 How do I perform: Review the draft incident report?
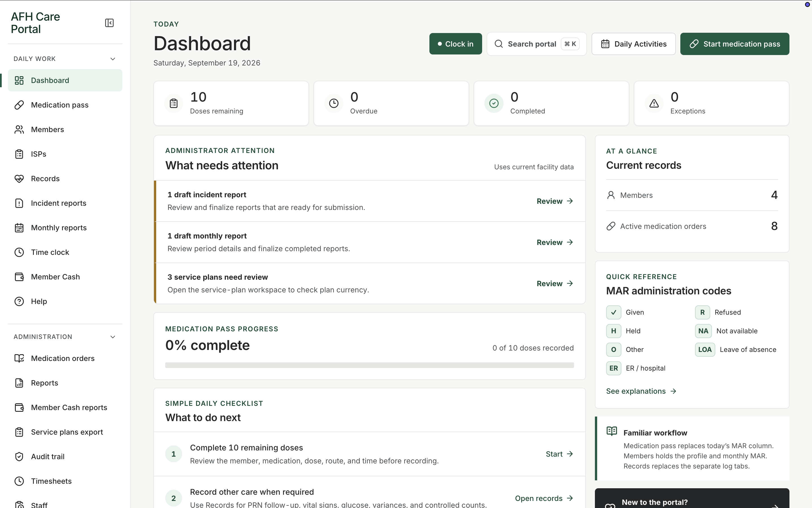555,201
